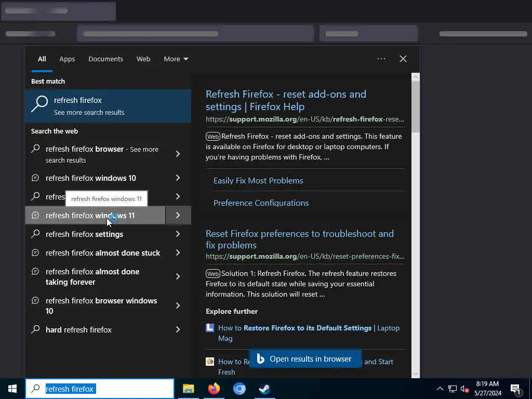This screenshot has width=532, height=399.
Task: Open the notification center icon
Action: [516, 389]
